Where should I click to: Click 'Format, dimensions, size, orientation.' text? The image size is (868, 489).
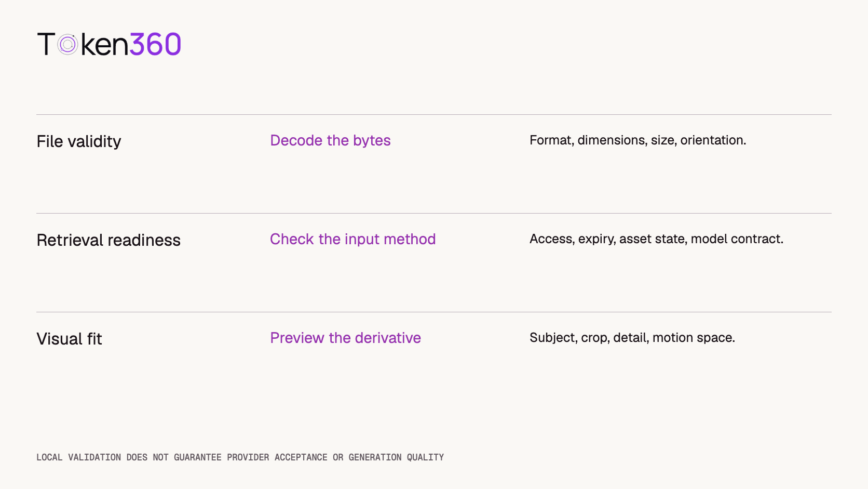[638, 140]
